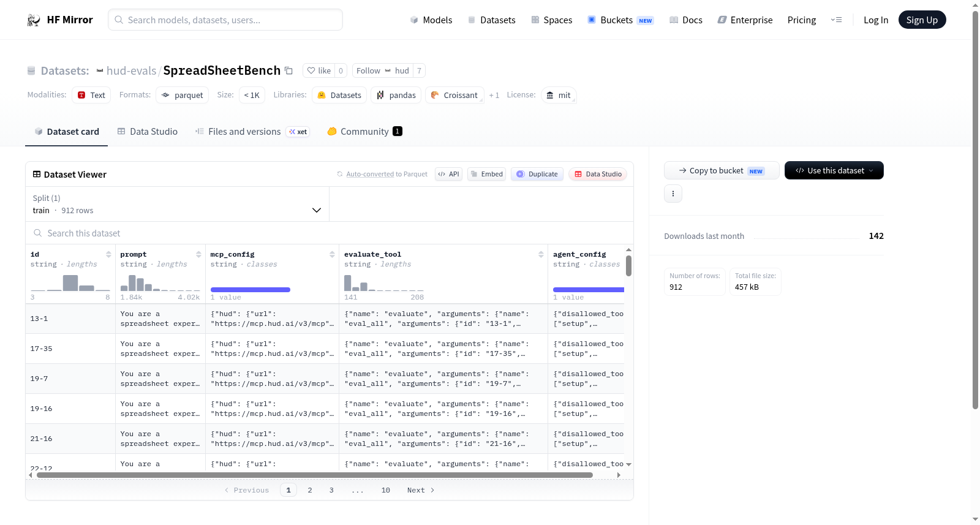Expand the extra navigation menu icon

[x=836, y=20]
